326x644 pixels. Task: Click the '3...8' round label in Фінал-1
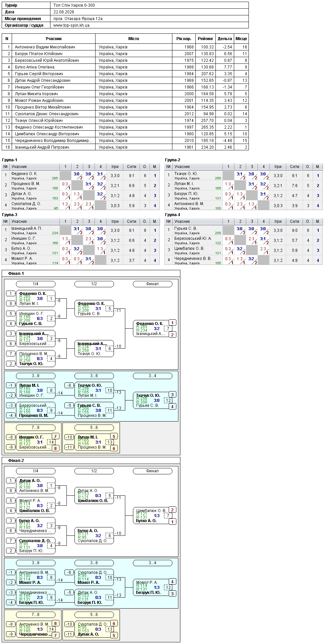[35, 376]
